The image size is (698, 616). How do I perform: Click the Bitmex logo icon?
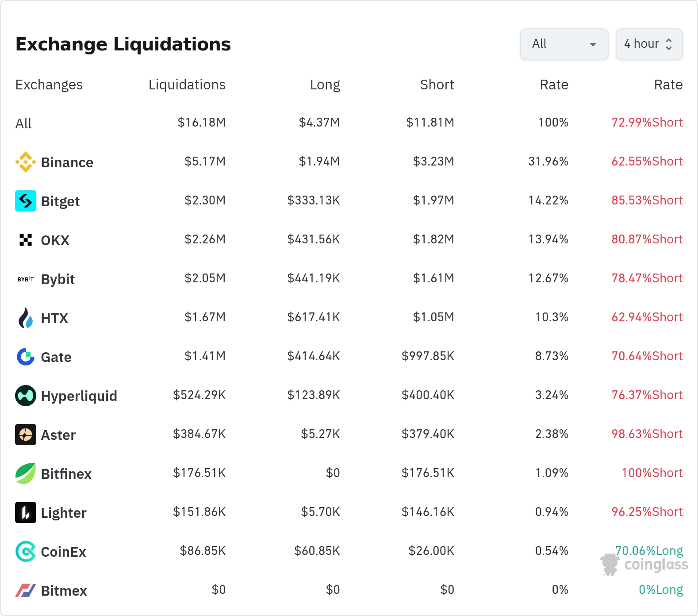coord(26,590)
